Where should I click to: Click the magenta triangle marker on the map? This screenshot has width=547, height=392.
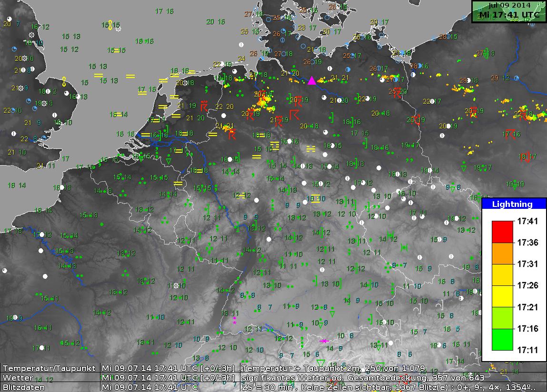click(312, 80)
